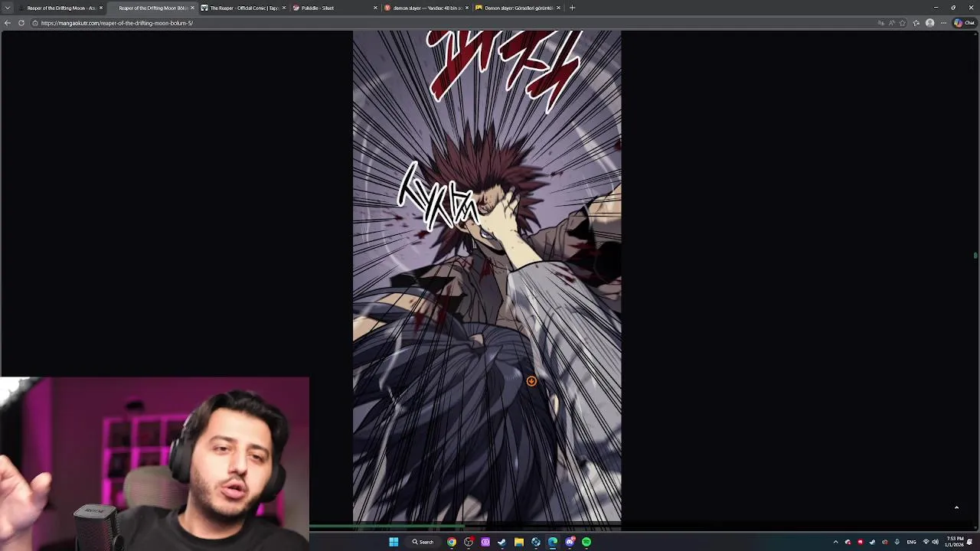Click the microphone tray icon

tap(897, 542)
